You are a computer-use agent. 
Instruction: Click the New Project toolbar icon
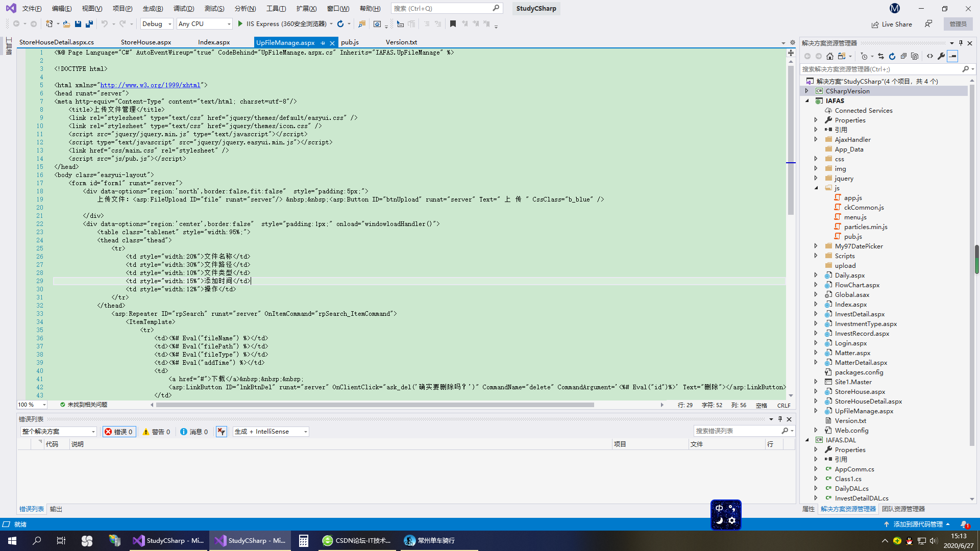coord(50,24)
